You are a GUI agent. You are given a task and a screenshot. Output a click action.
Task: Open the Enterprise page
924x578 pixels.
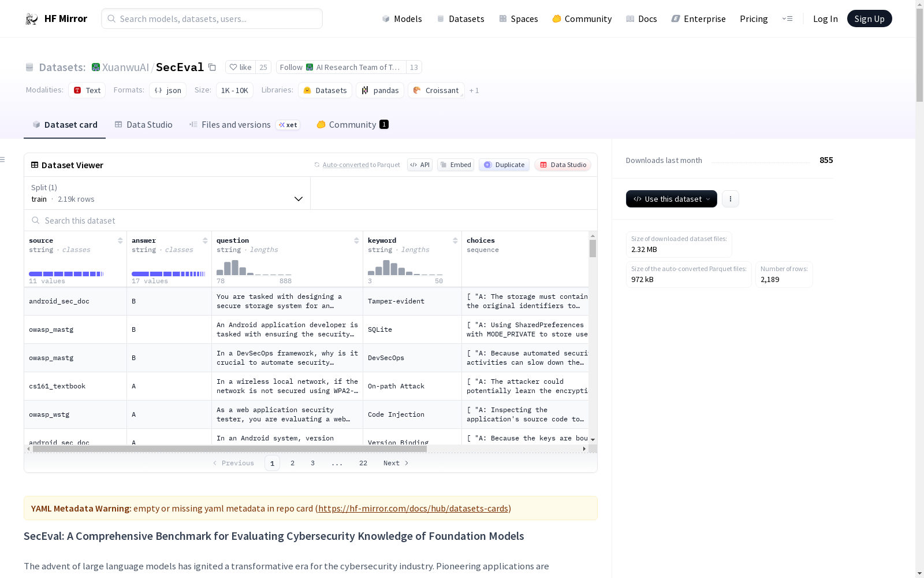click(x=698, y=19)
